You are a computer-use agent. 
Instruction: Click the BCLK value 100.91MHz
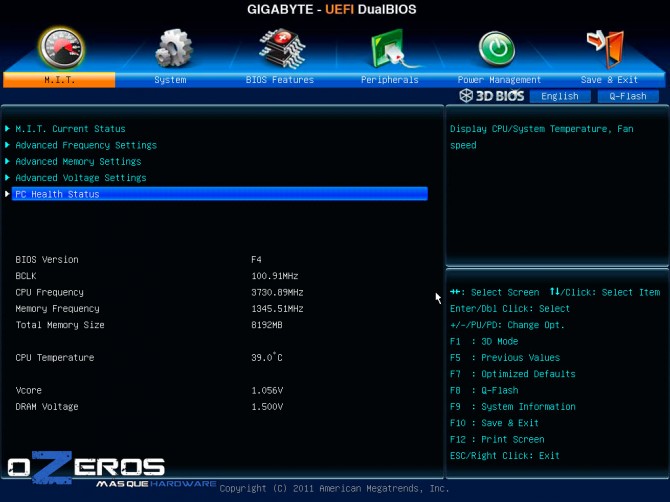click(x=275, y=276)
